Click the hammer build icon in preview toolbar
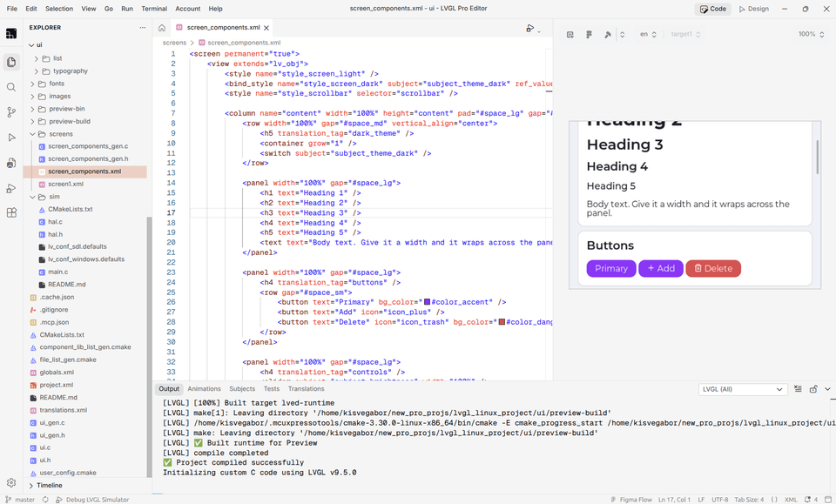836x504 pixels. point(607,34)
